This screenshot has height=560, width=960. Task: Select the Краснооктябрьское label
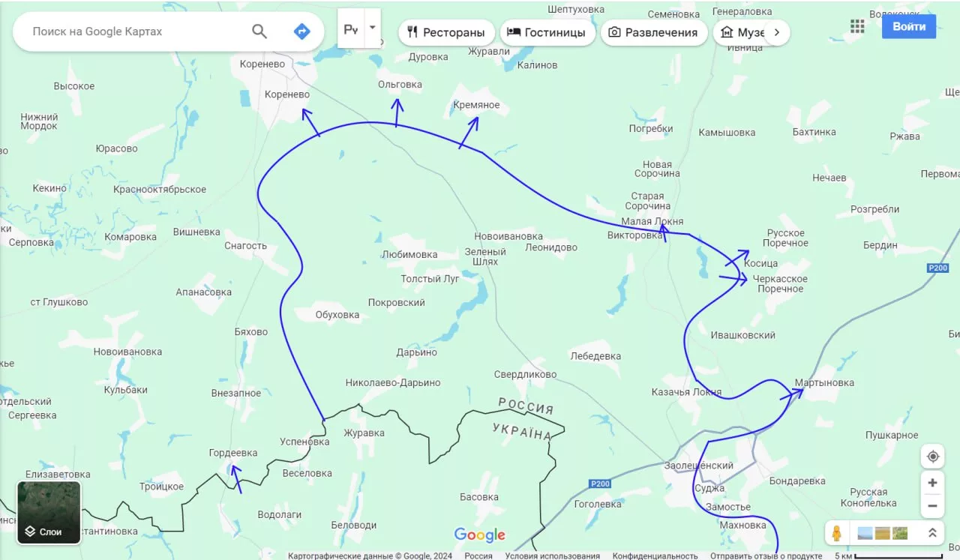click(160, 190)
